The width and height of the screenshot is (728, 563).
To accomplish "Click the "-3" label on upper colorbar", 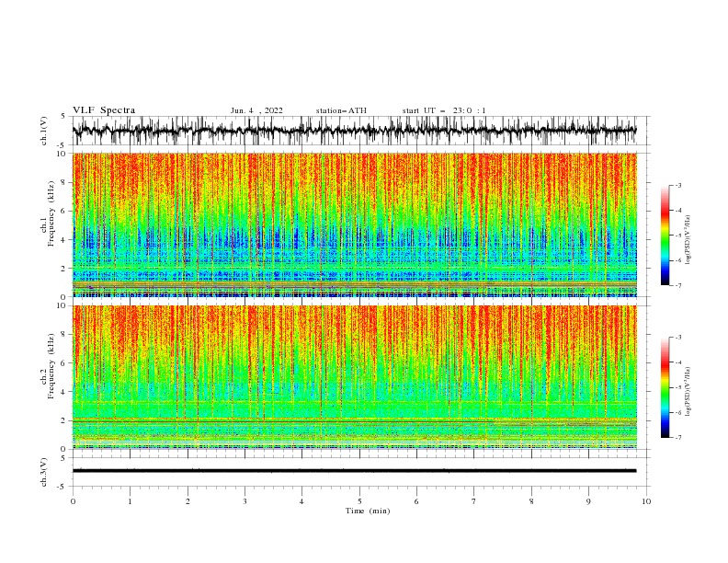I will click(677, 185).
